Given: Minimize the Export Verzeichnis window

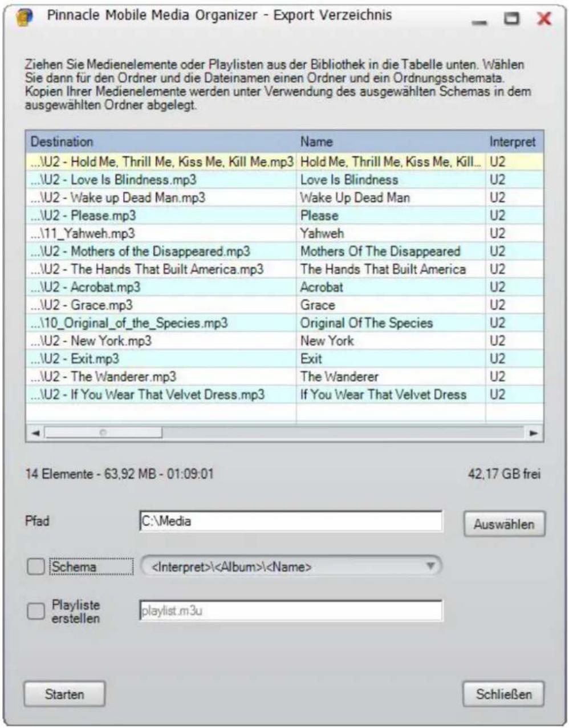Looking at the screenshot, I should pos(481,22).
